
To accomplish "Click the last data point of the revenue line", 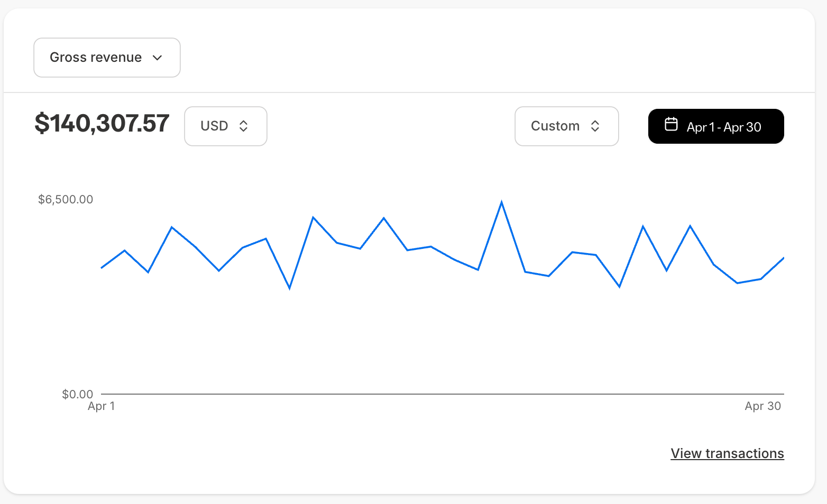I will (783, 258).
